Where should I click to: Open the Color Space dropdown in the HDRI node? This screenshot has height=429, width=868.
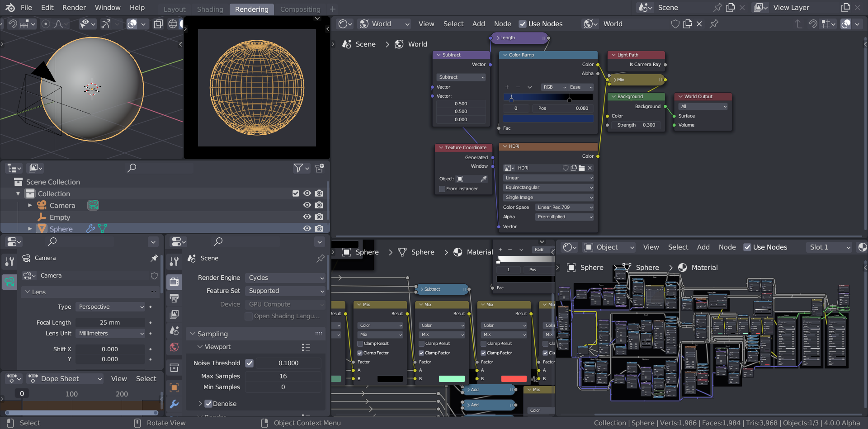[564, 207]
